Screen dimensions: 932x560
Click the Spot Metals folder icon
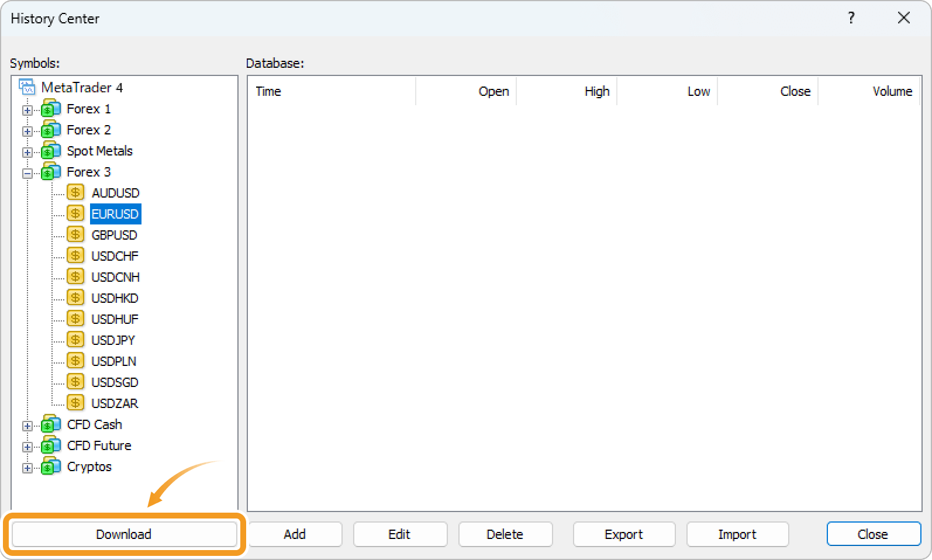point(51,151)
